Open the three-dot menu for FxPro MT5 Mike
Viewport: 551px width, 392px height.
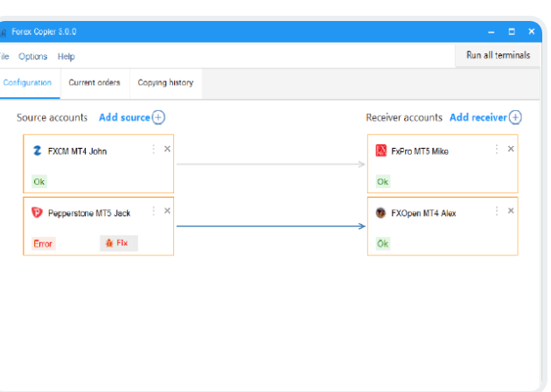497,149
